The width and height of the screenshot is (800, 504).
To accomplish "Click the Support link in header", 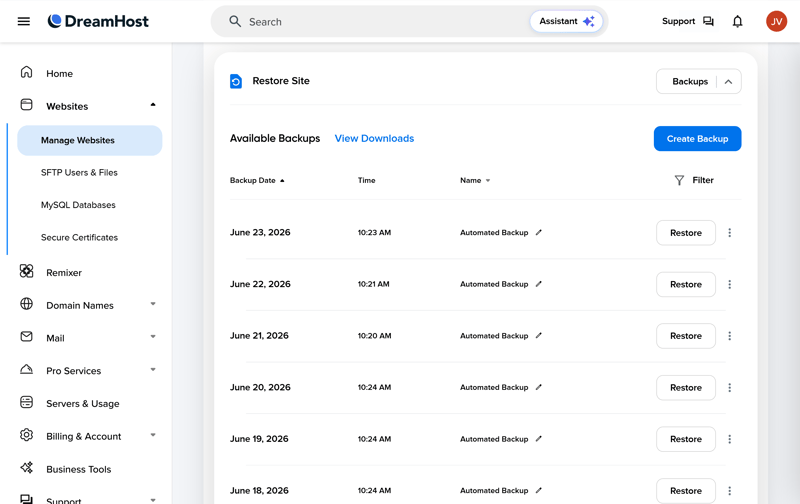I will (x=679, y=21).
